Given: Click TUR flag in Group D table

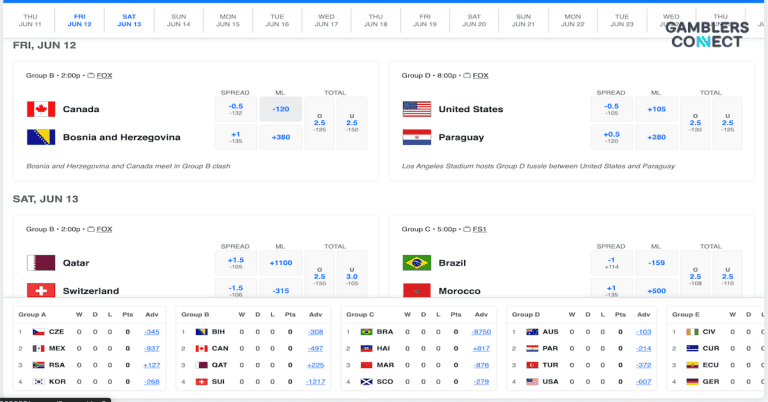Looking at the screenshot, I should pos(532,365).
